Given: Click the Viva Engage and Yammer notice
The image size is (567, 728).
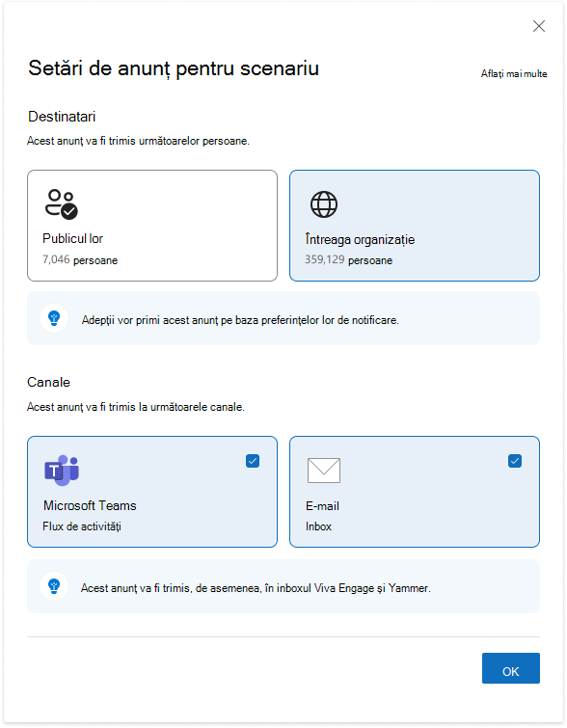Looking at the screenshot, I should pyautogui.click(x=256, y=588).
